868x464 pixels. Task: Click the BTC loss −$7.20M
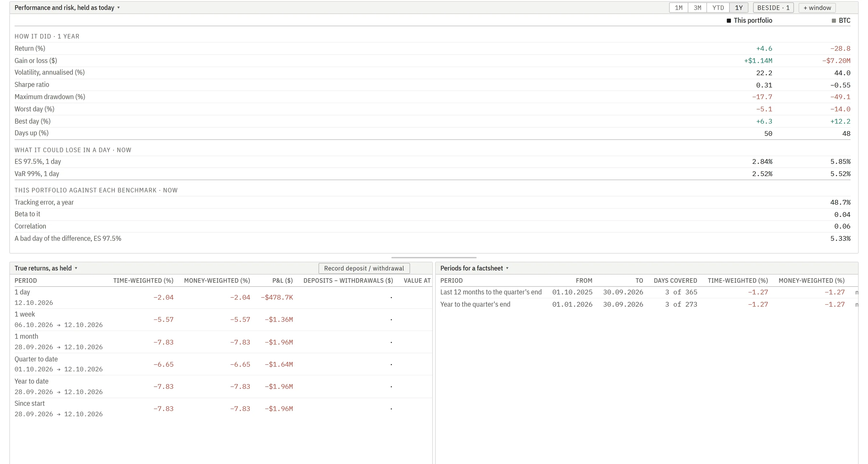(836, 61)
